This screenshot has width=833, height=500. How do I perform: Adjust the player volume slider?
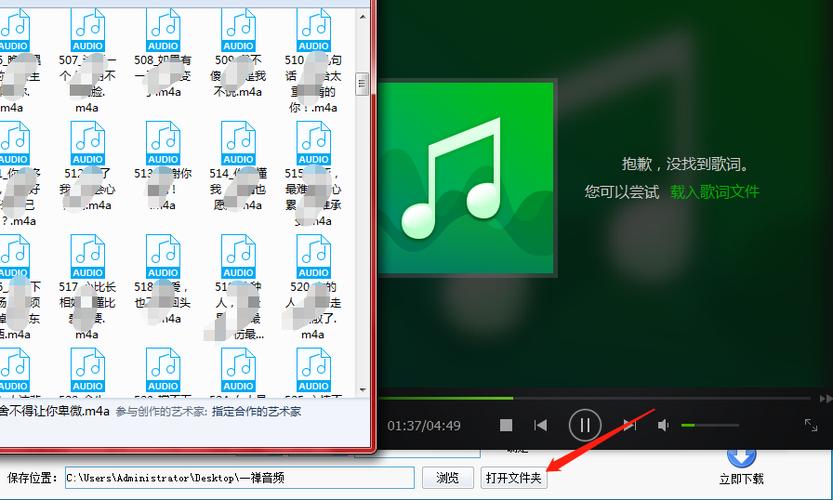710,425
